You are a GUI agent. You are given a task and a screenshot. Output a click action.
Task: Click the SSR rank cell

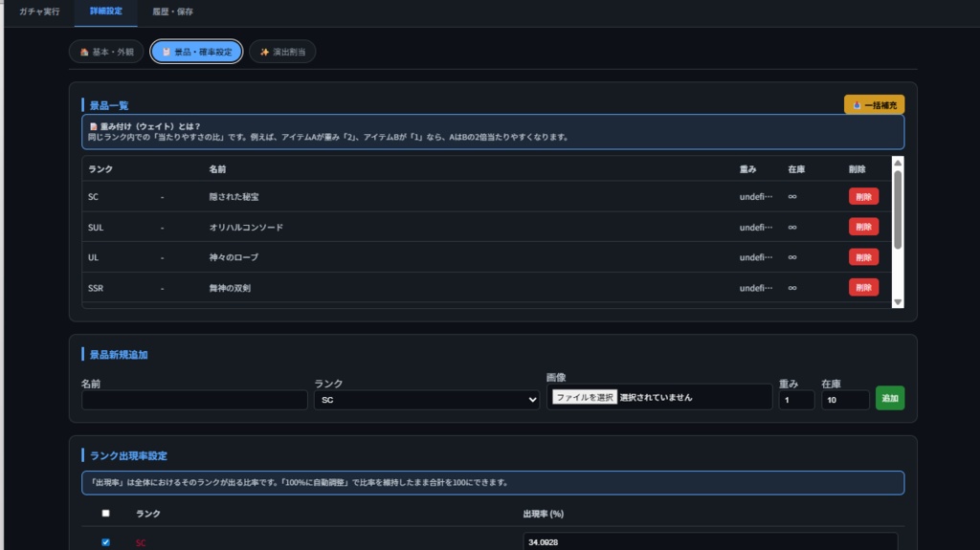[96, 288]
